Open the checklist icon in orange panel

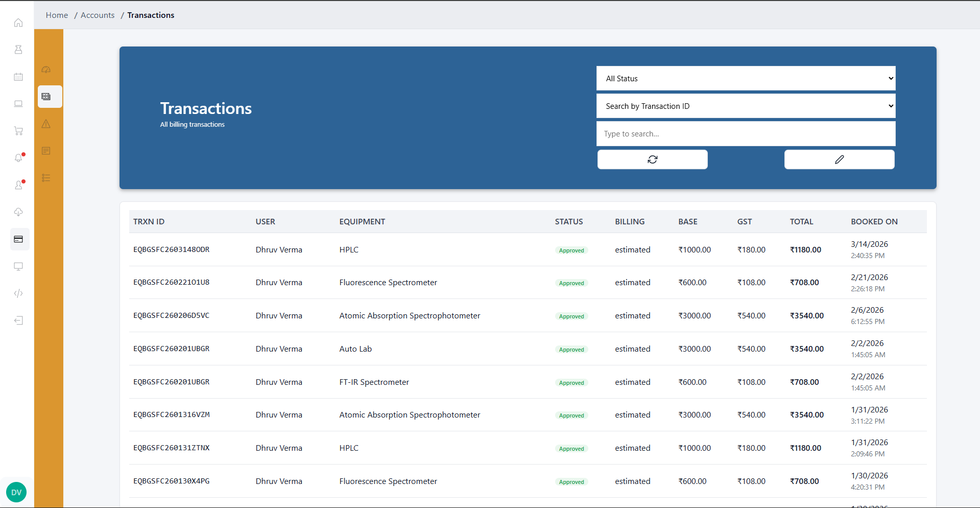pyautogui.click(x=46, y=178)
